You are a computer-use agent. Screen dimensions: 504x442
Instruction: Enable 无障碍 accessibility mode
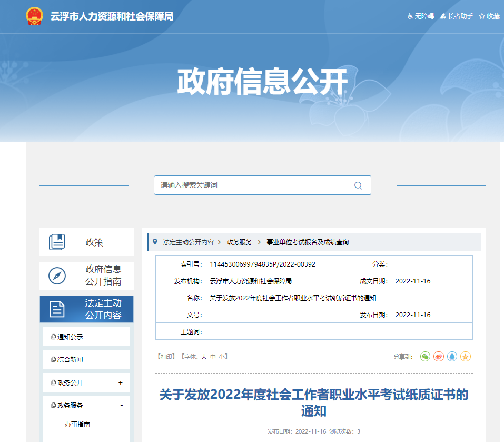[420, 16]
